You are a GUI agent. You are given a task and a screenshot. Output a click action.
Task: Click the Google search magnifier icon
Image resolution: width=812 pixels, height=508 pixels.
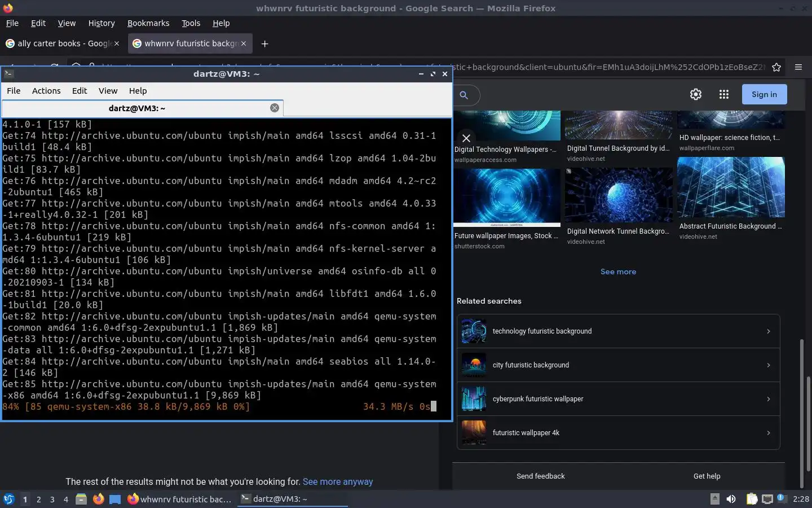[x=464, y=95]
